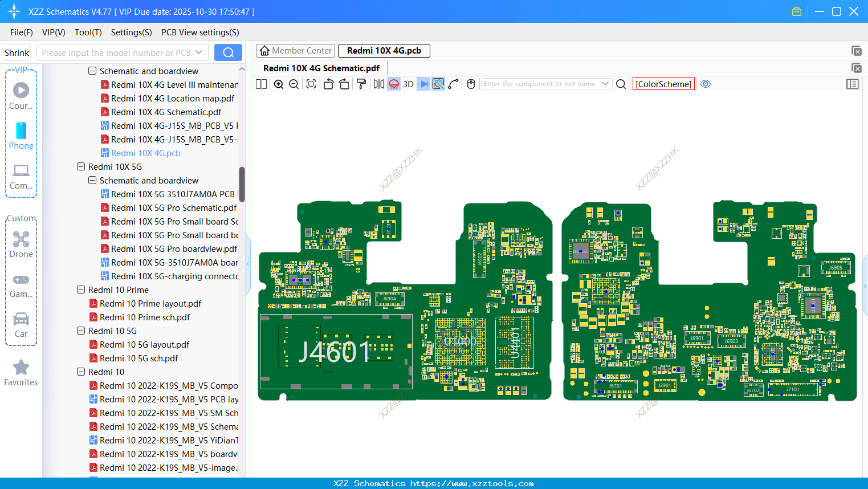Toggle the right side panel icon
The image size is (868, 489).
(852, 84)
